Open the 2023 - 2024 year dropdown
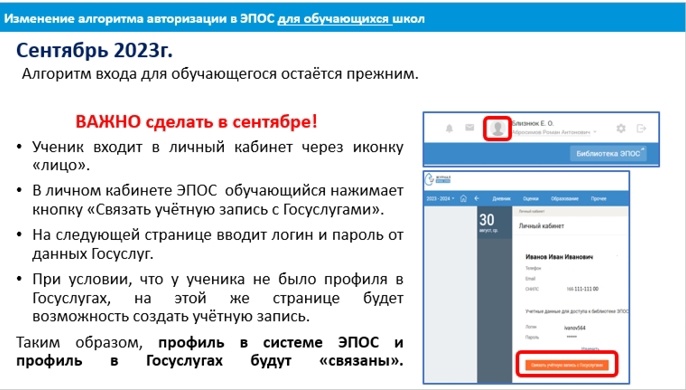 tap(440, 199)
